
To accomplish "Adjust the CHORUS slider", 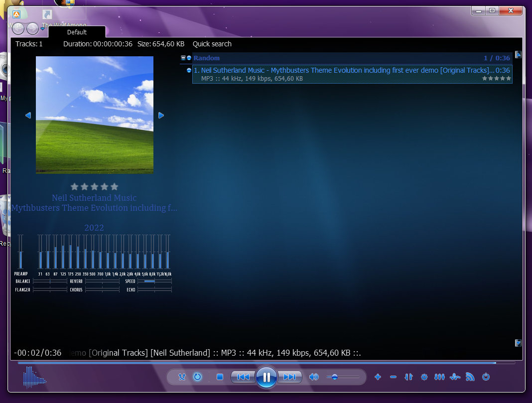I will pos(103,290).
